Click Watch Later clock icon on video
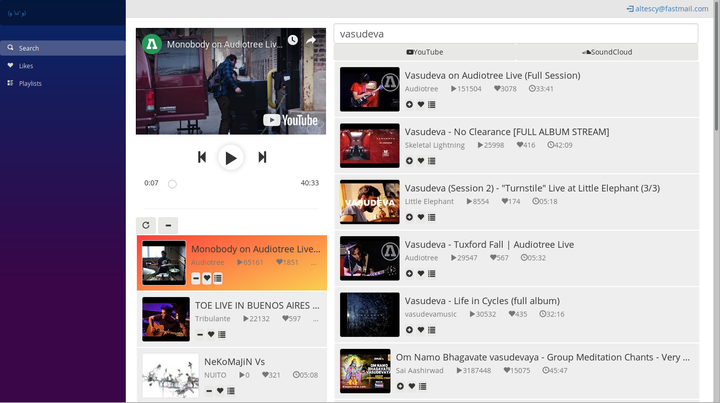 tap(292, 40)
